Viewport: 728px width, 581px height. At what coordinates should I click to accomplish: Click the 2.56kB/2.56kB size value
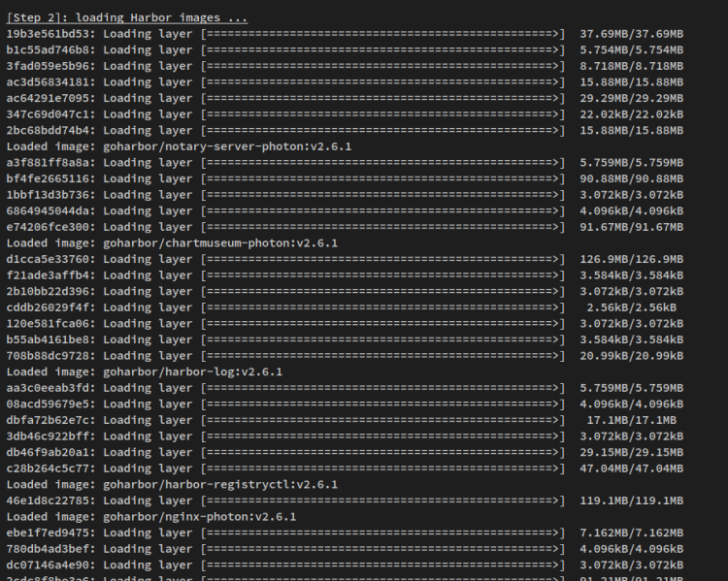[x=632, y=307]
